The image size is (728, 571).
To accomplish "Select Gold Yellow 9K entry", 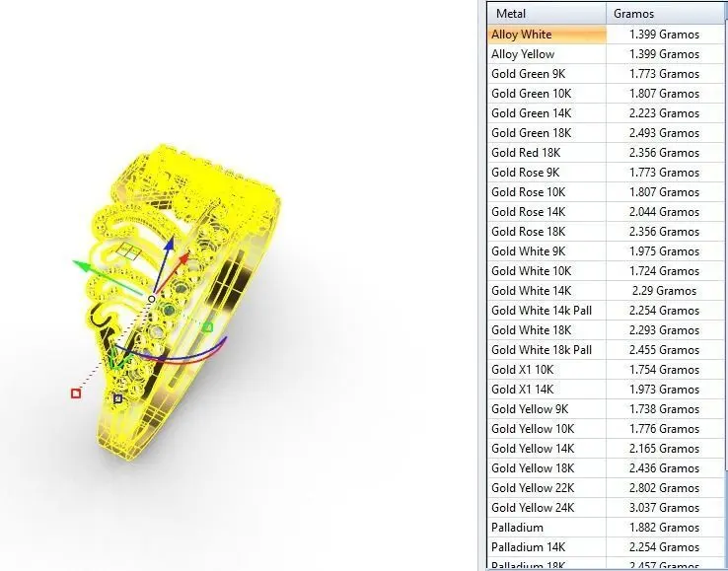I will (x=607, y=409).
